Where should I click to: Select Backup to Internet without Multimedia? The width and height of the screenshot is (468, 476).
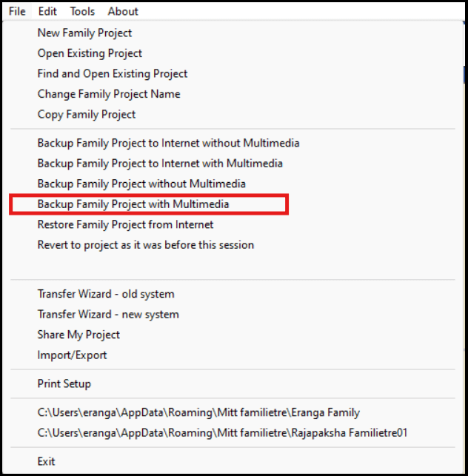(168, 143)
